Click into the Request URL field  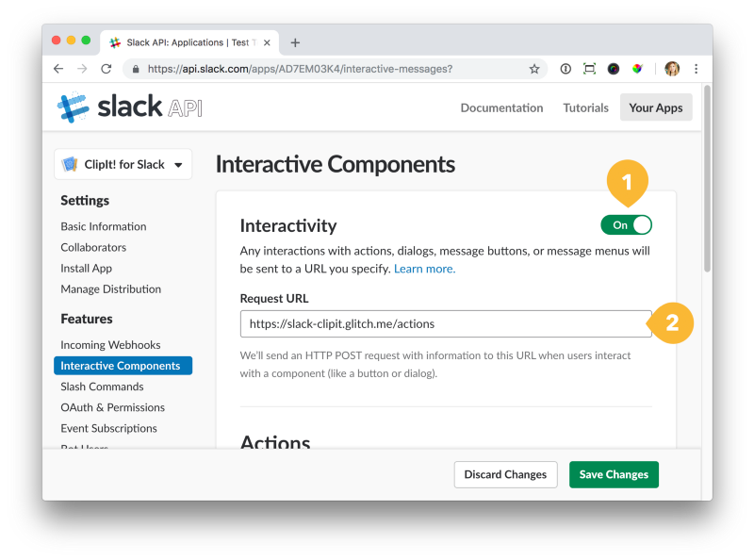(445, 323)
